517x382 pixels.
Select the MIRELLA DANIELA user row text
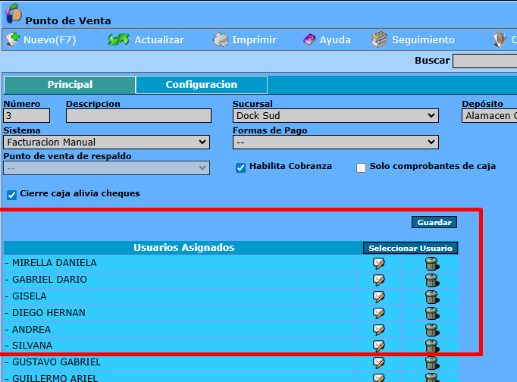[54, 263]
